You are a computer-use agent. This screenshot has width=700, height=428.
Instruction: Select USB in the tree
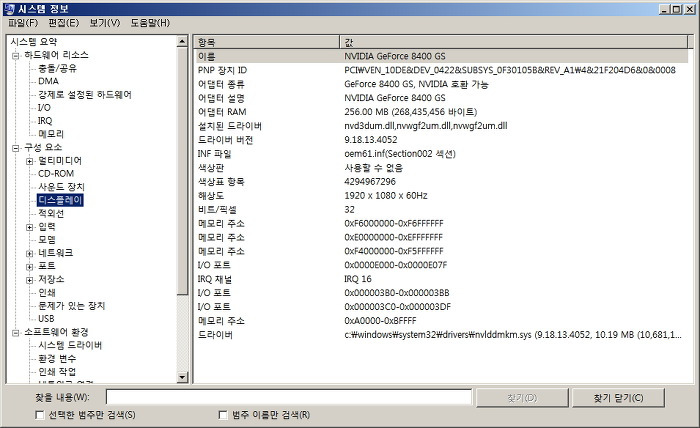tap(46, 319)
